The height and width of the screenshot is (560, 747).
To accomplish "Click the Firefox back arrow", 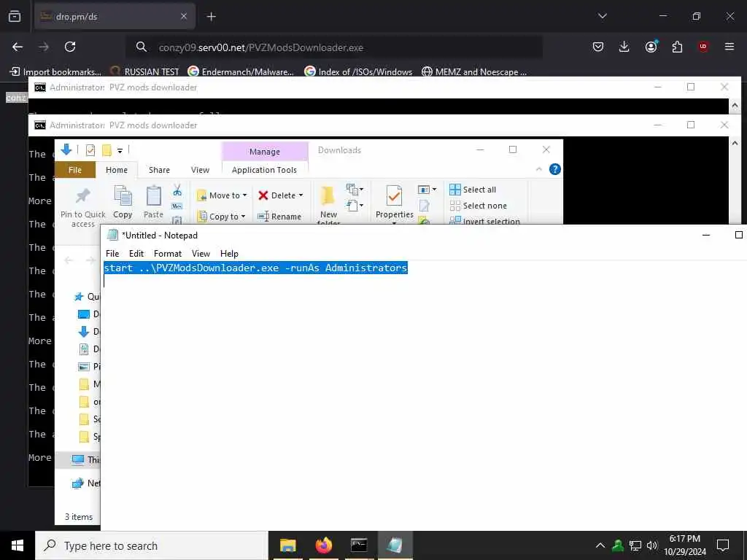I will point(18,47).
